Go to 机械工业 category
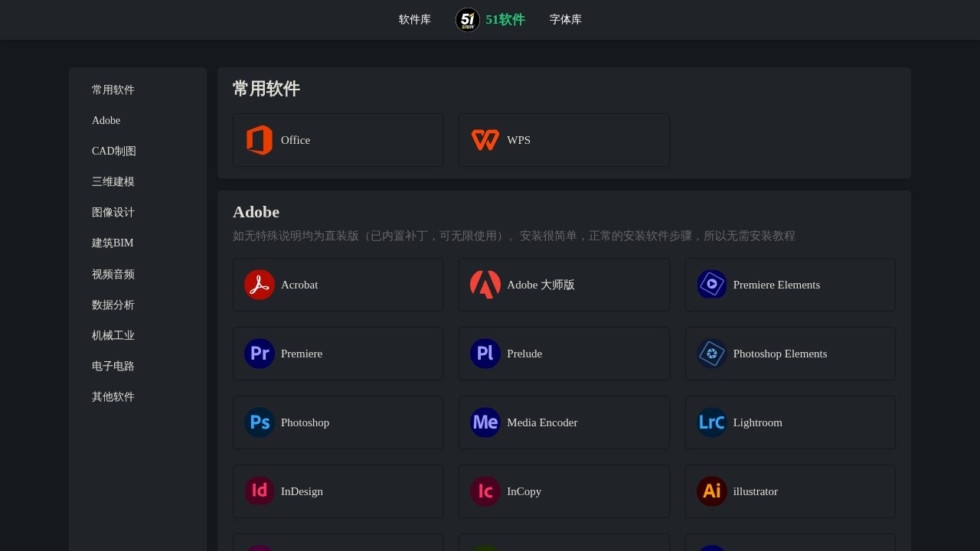The image size is (980, 551). coord(113,335)
